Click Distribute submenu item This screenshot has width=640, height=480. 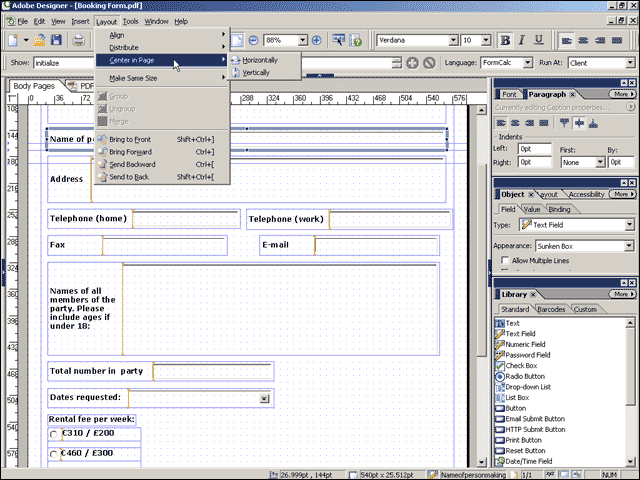point(162,48)
